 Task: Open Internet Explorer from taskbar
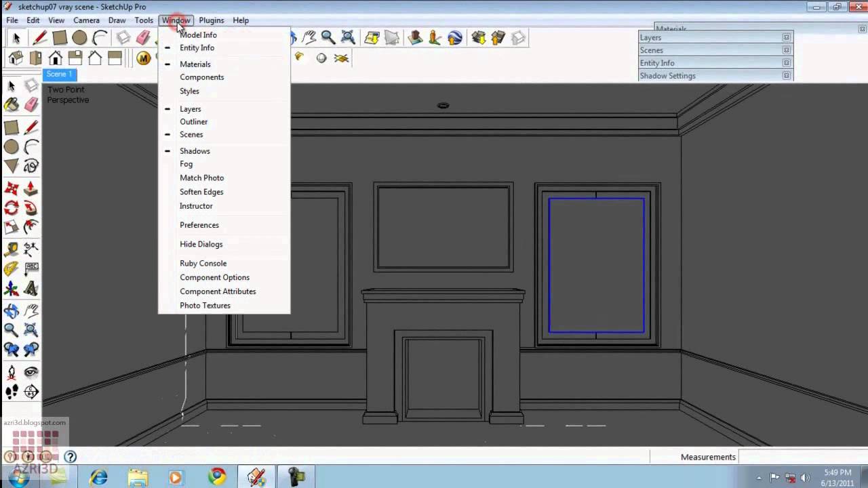pos(99,477)
